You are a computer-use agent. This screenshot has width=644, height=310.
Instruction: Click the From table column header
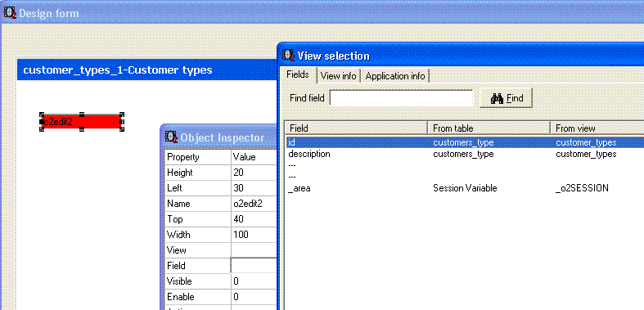tap(489, 128)
